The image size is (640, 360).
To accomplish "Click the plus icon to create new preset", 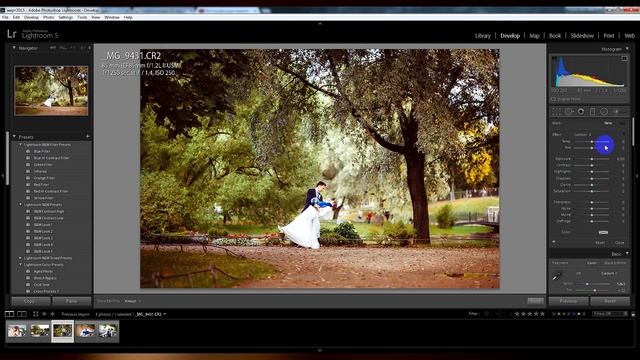I will [87, 136].
